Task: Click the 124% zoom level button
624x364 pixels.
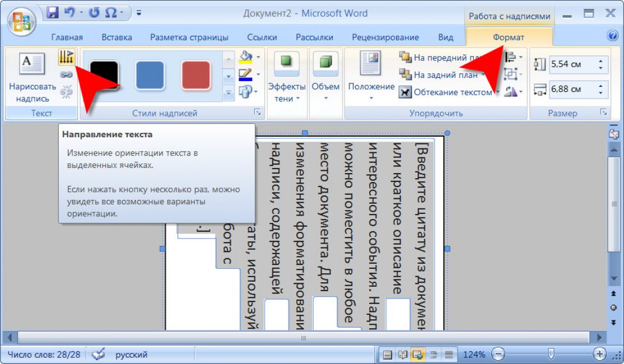Action: pyautogui.click(x=473, y=354)
